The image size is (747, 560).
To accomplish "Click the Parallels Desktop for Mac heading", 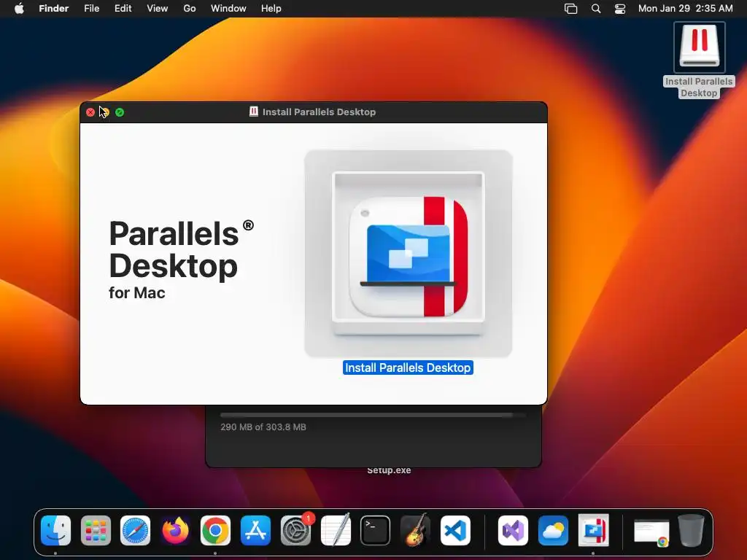I will coord(181,260).
